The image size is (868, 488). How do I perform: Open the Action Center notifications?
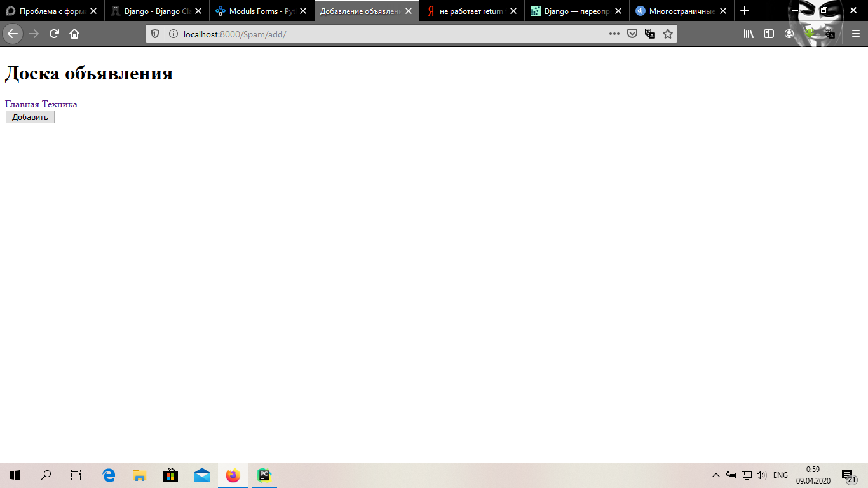849,475
